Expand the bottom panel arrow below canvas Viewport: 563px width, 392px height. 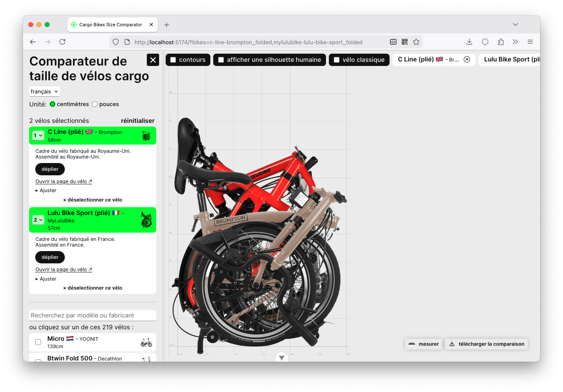(x=282, y=358)
